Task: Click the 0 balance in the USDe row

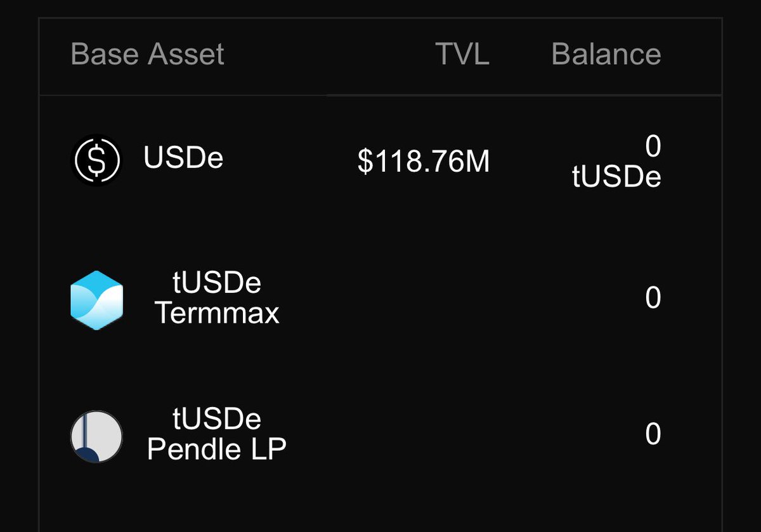Action: [x=653, y=147]
